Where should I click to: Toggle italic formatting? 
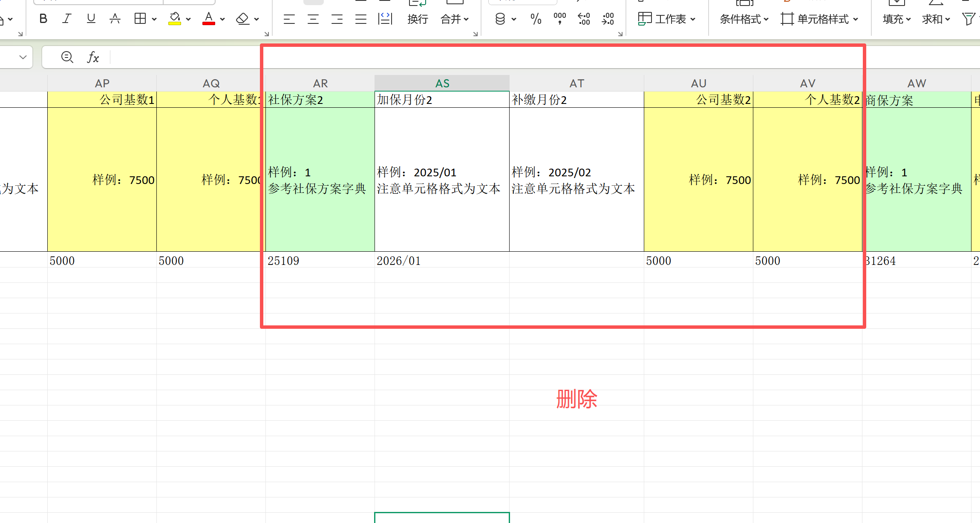tap(66, 19)
